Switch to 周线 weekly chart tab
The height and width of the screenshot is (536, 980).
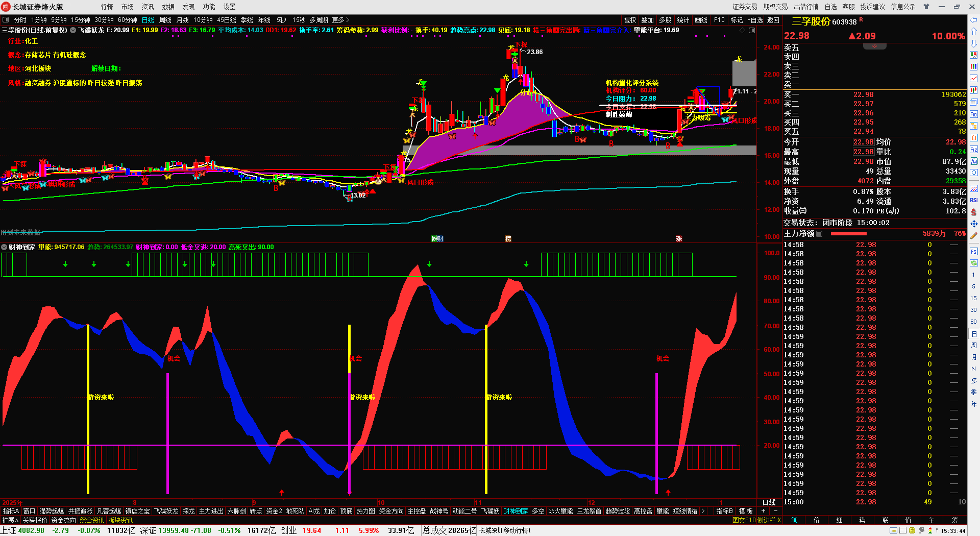click(165, 20)
